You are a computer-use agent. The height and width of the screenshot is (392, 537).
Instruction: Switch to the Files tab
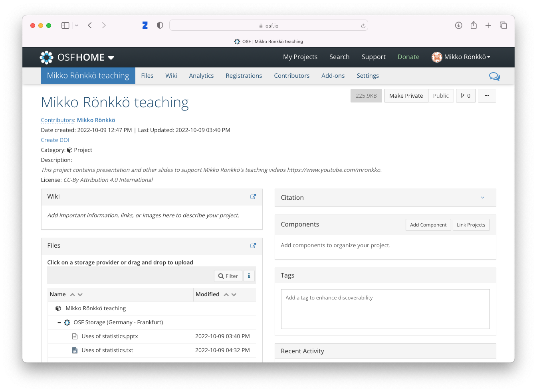(x=147, y=76)
